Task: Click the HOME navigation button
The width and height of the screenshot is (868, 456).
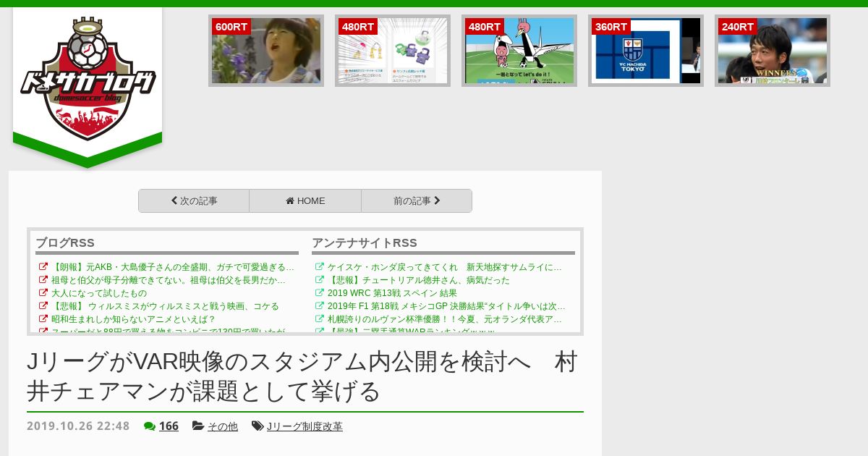Action: [305, 201]
